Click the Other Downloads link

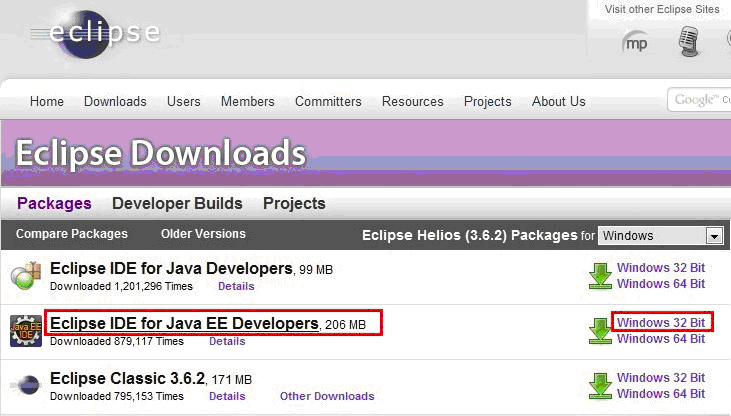click(x=327, y=396)
